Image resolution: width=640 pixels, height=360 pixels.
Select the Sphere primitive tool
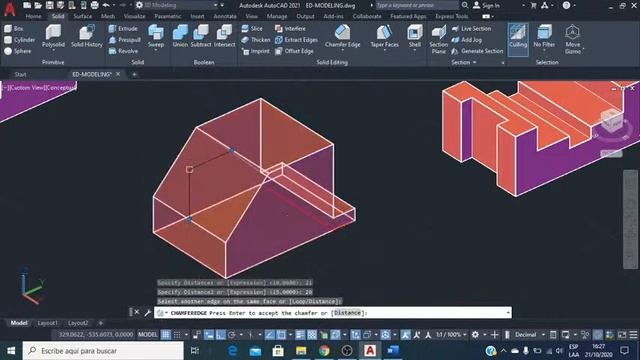coord(18,51)
